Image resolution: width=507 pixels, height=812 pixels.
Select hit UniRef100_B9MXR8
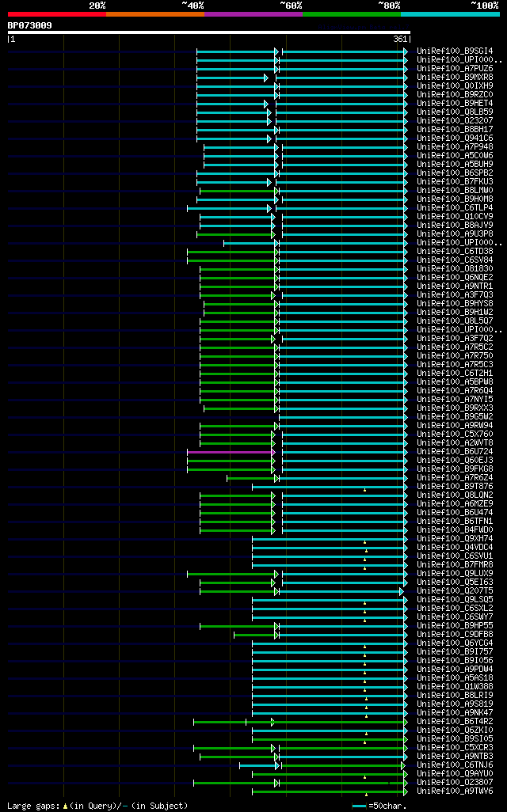point(456,77)
